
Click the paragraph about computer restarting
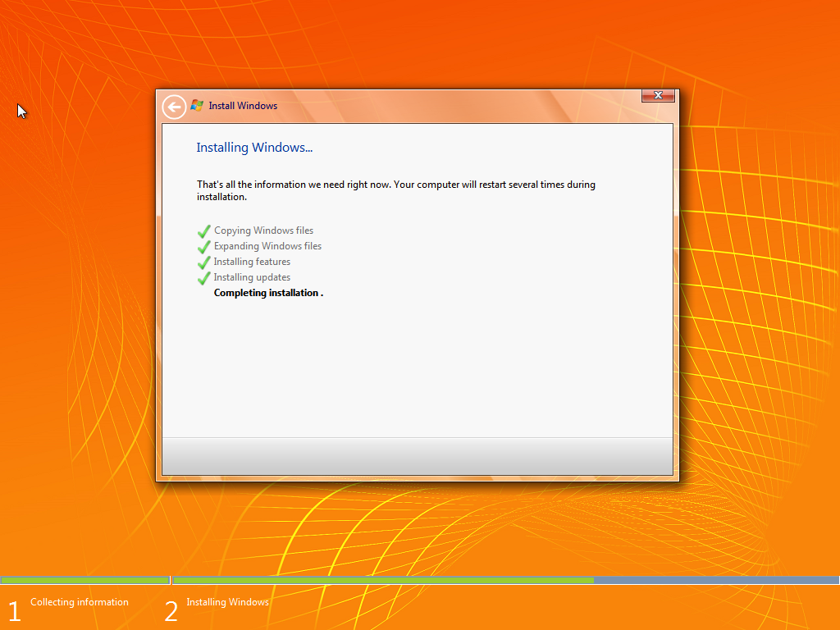(x=396, y=190)
